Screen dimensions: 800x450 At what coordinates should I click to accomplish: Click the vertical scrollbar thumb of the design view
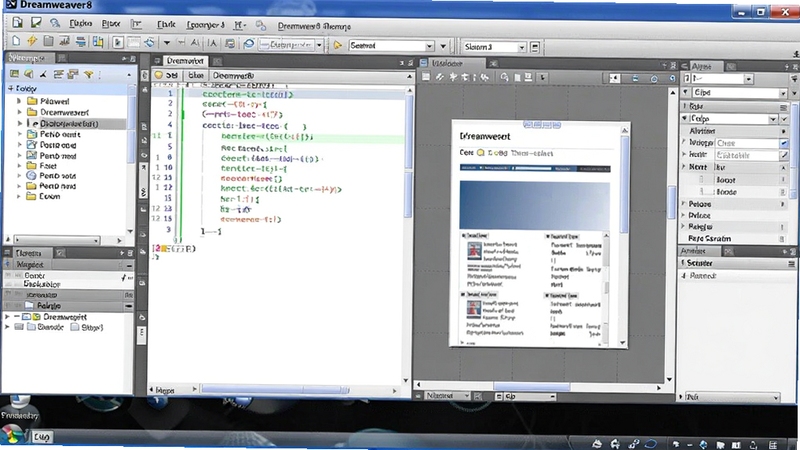[671, 203]
